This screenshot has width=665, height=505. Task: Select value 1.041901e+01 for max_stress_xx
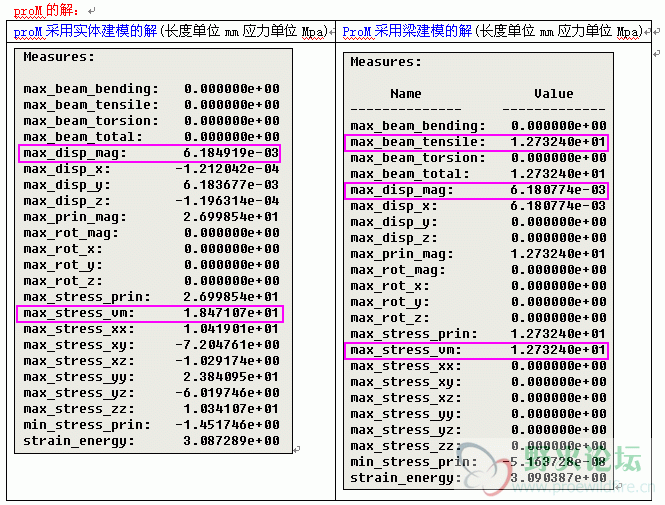tap(231, 329)
